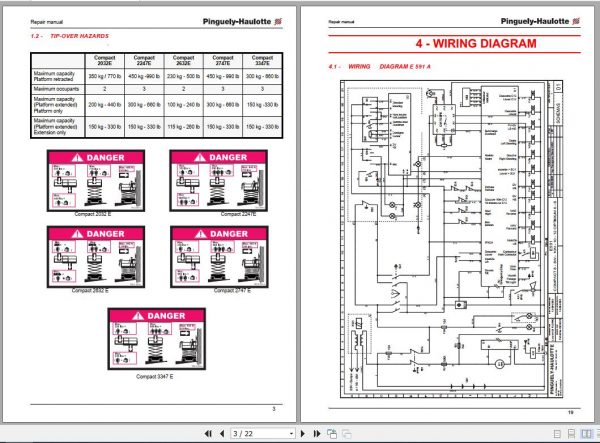Click the 'TIP-OVER HAZARDS' section title
The image size is (600, 443).
tap(79, 36)
